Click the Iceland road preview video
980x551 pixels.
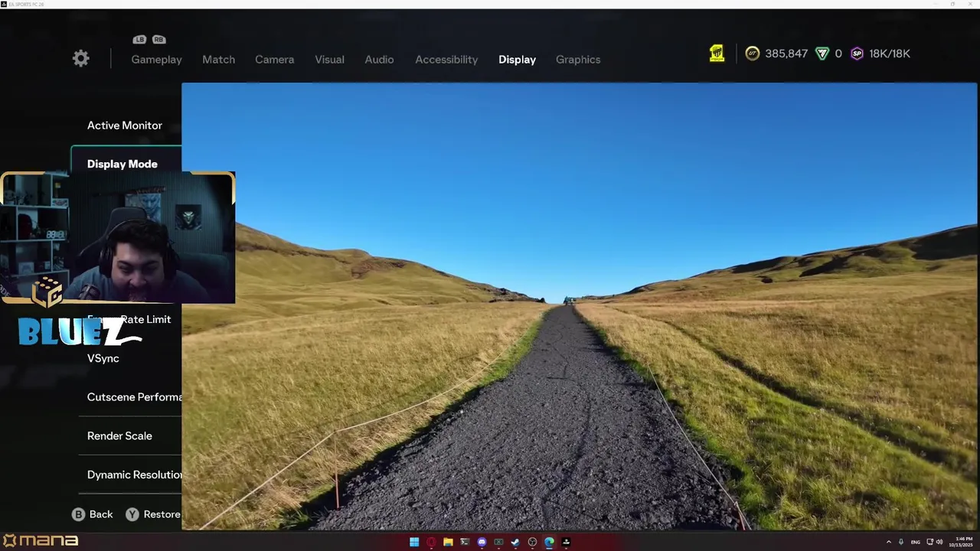pyautogui.click(x=580, y=306)
